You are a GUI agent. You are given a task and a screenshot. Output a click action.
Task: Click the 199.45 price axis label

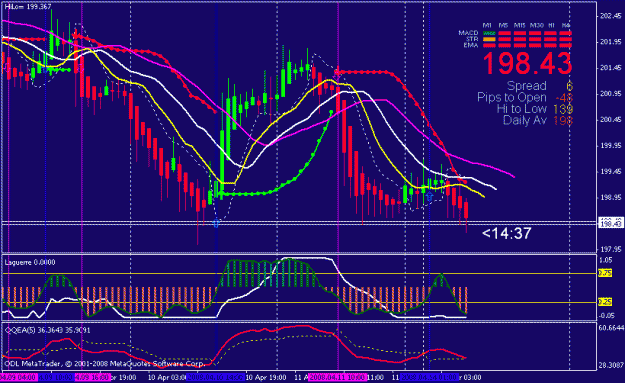point(611,171)
